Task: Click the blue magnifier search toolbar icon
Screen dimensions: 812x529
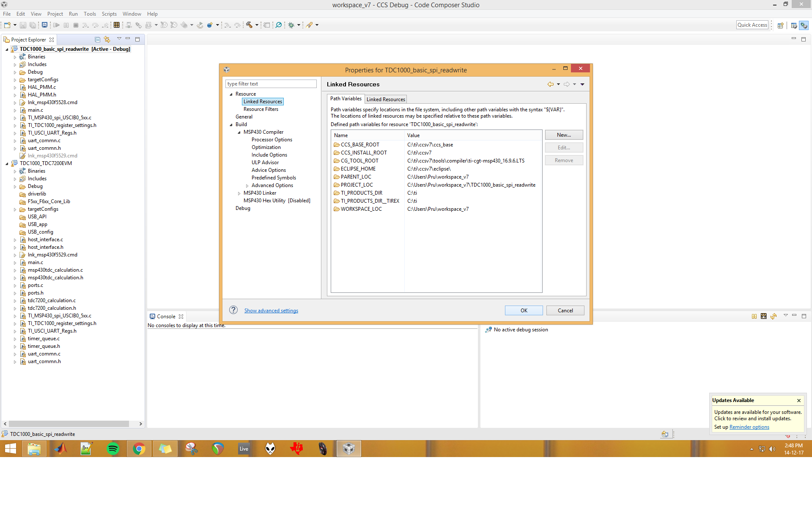Action: point(279,25)
